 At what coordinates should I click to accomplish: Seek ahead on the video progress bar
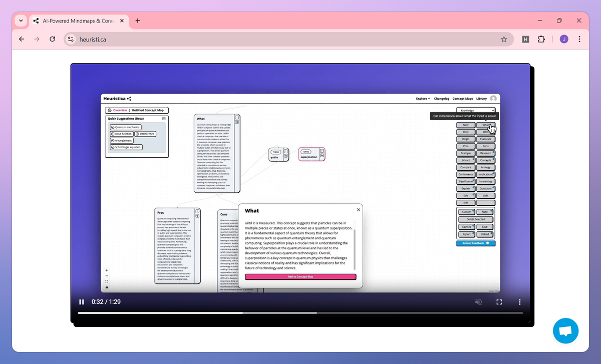(x=401, y=312)
